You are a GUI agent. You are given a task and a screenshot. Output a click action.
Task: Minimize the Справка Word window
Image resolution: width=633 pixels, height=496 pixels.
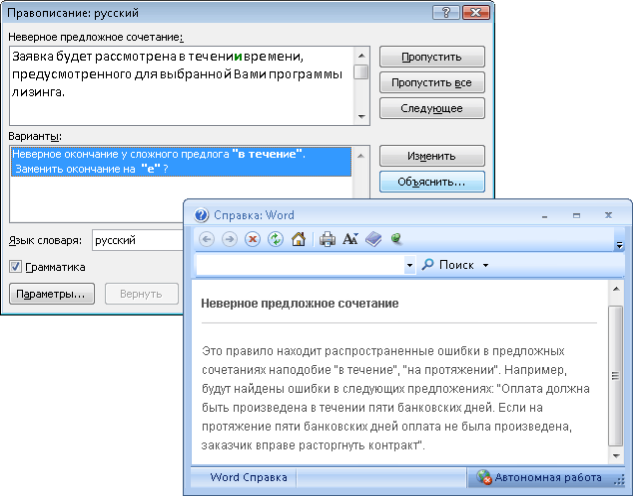pyautogui.click(x=545, y=216)
